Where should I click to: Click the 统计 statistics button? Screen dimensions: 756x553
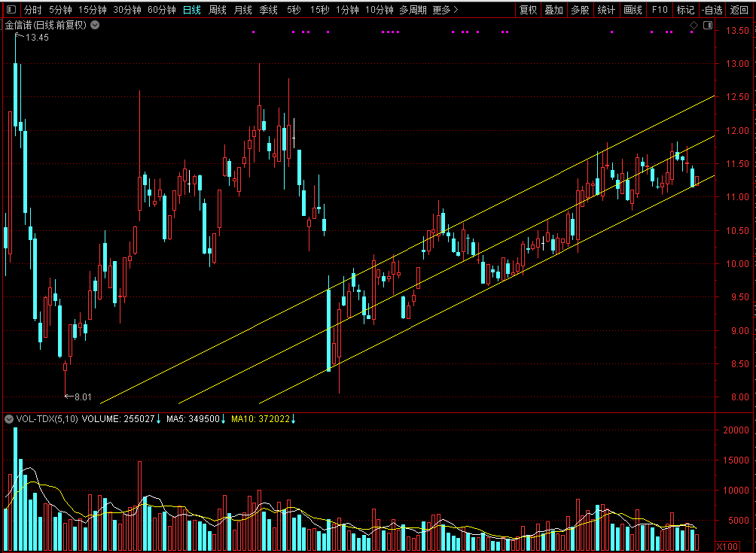(606, 10)
